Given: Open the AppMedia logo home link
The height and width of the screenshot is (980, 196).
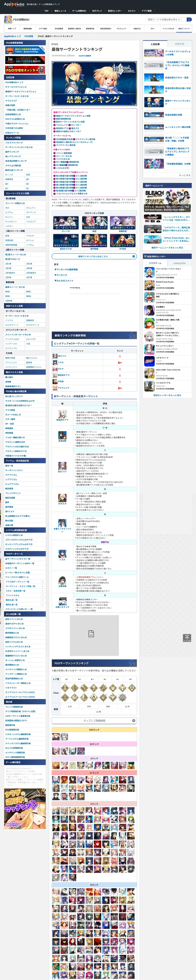Looking at the screenshot, I should pos(14,5).
